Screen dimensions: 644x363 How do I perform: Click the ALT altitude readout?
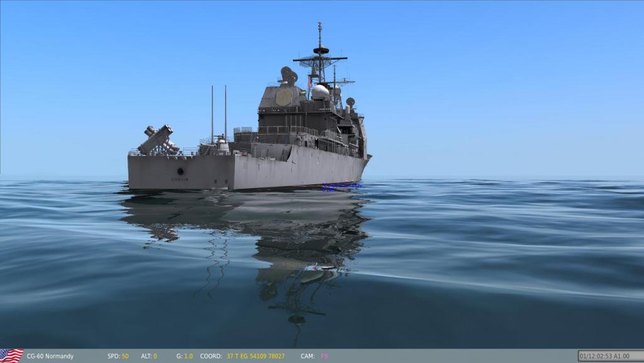click(x=149, y=357)
